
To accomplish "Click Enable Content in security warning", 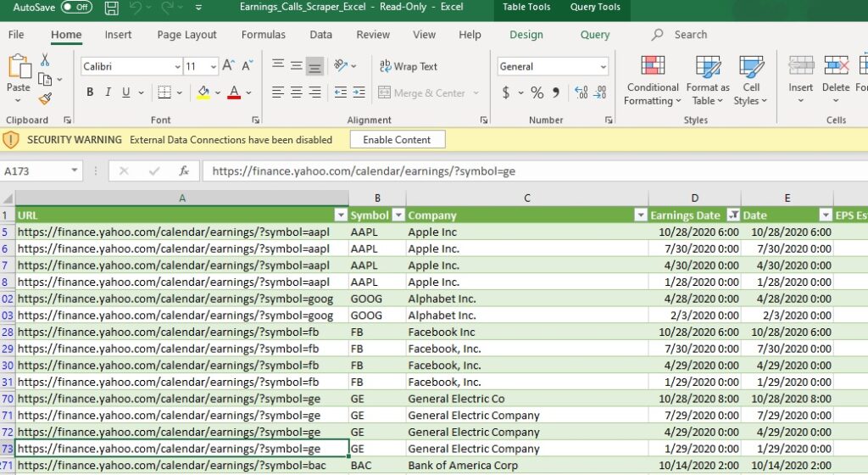I will click(x=397, y=139).
